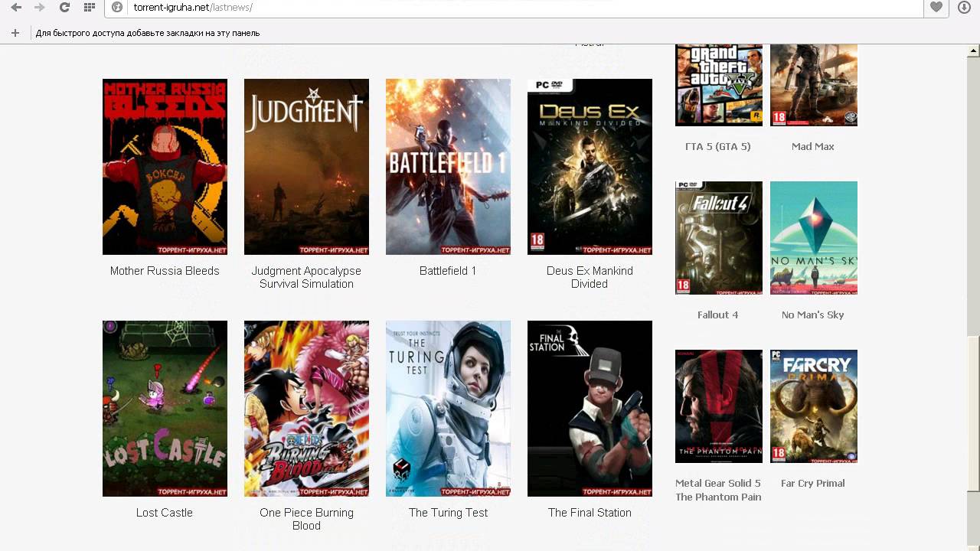Add page to bookmarks with heart icon
The height and width of the screenshot is (551, 980).
[936, 8]
